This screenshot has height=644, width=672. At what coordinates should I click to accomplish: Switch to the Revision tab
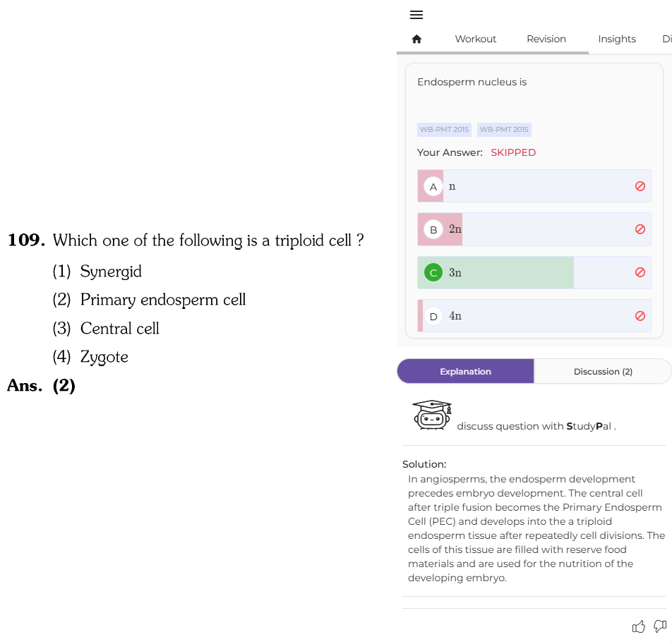pyautogui.click(x=546, y=39)
